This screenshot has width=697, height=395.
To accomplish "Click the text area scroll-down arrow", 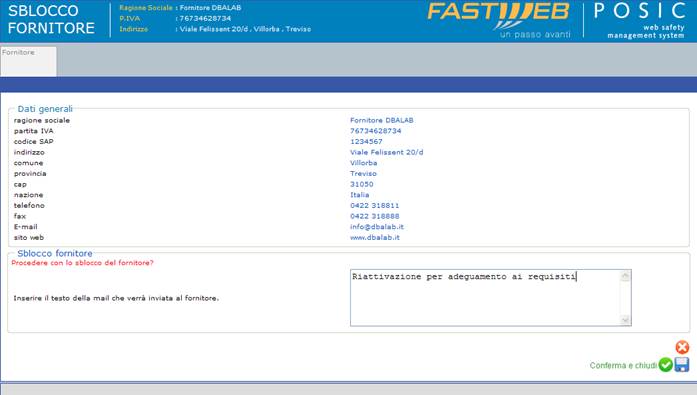I will (x=625, y=320).
